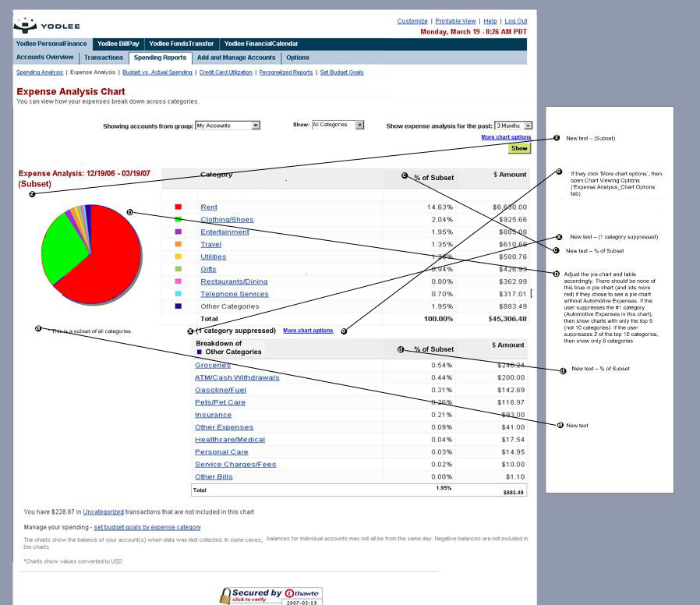
Task: Open the 3 Months period dropdown
Action: 514,126
